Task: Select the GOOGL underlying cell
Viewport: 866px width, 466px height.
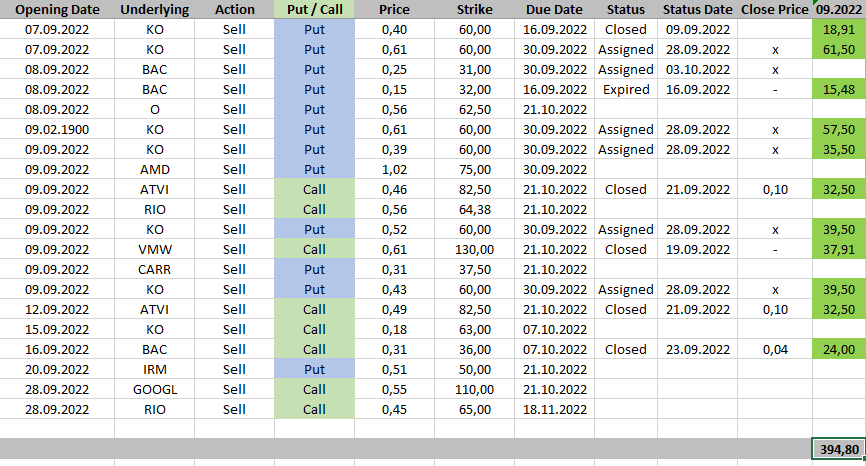Action: (154, 390)
